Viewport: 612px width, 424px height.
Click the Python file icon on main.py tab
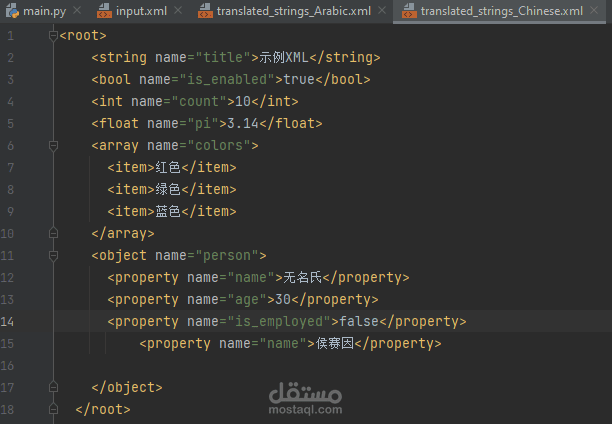tap(12, 11)
